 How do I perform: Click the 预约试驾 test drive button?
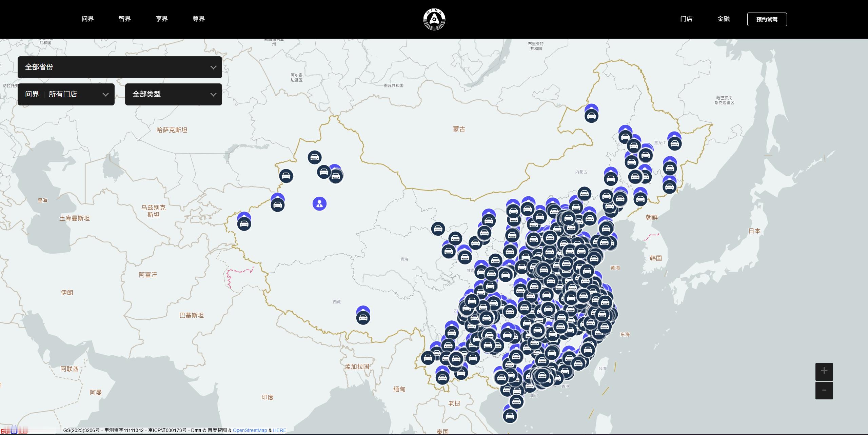pyautogui.click(x=767, y=19)
